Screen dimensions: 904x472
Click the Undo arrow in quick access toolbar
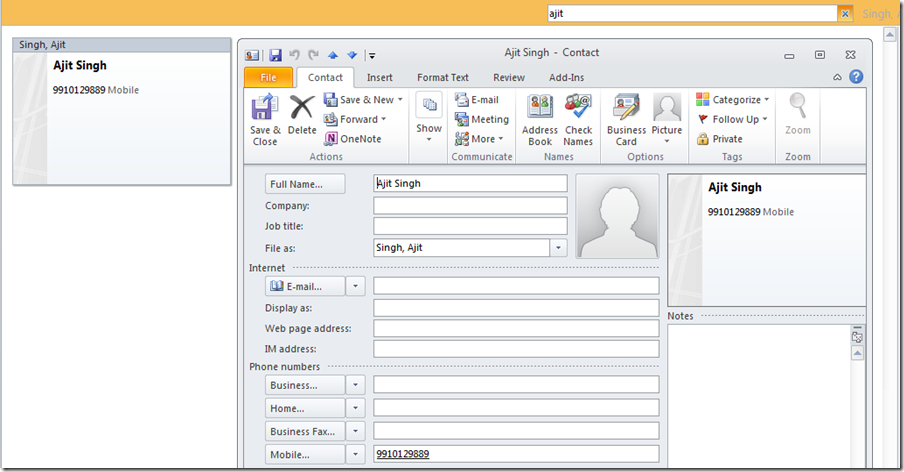[294, 55]
